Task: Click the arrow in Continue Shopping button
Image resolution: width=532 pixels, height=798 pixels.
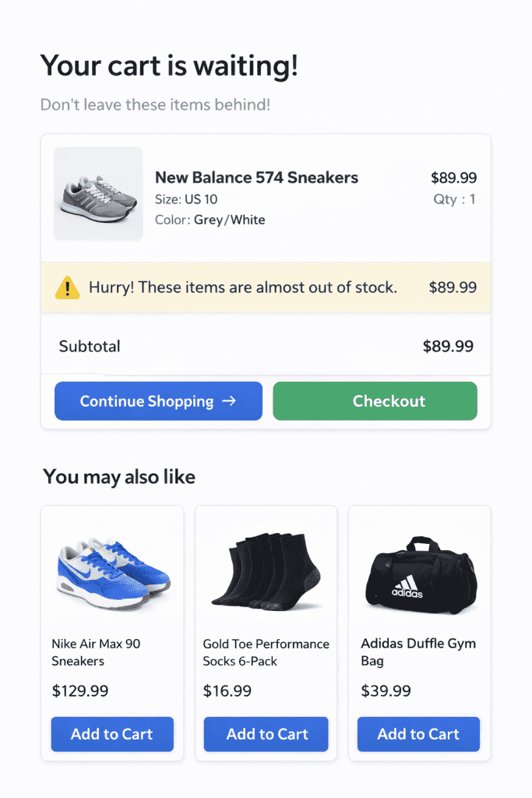Action: pos(229,401)
